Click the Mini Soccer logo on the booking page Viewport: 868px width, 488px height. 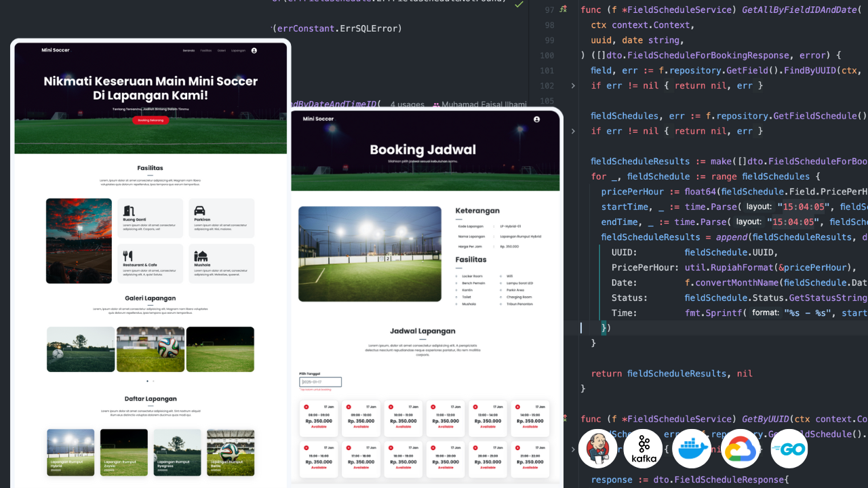[x=318, y=119]
